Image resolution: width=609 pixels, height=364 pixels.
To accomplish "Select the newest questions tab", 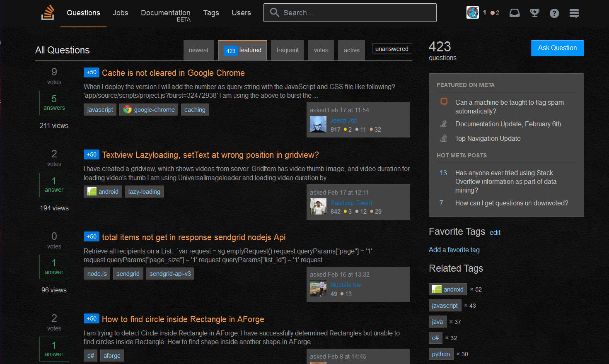I will coord(199,50).
